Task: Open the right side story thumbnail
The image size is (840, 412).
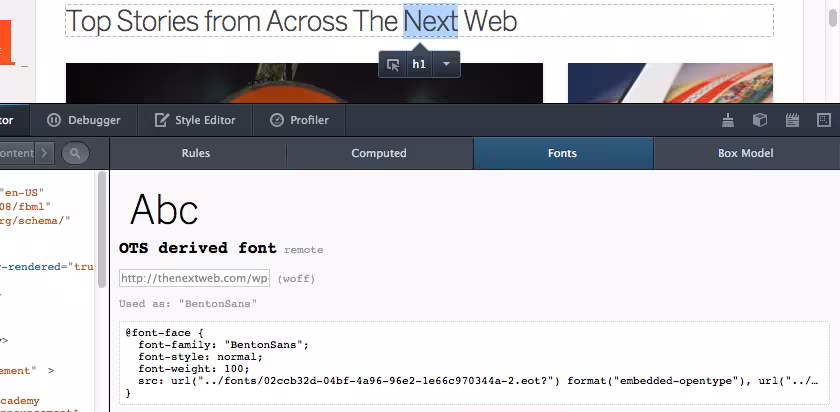Action: click(670, 83)
